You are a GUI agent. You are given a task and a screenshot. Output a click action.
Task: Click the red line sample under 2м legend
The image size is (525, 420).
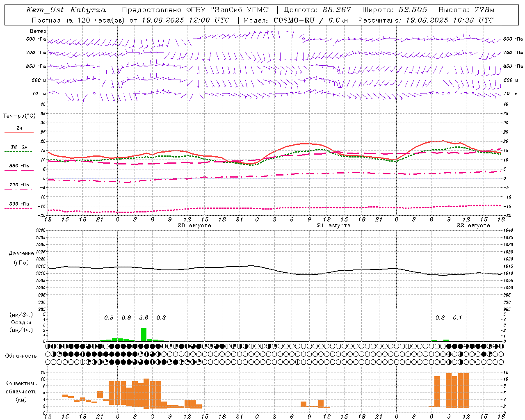pyautogui.click(x=19, y=133)
